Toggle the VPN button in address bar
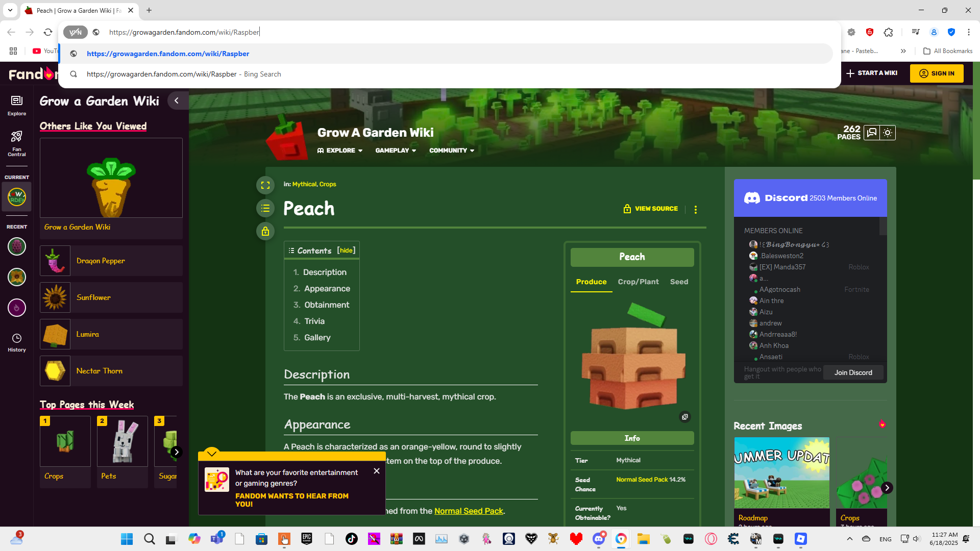The height and width of the screenshot is (551, 980). [x=76, y=32]
